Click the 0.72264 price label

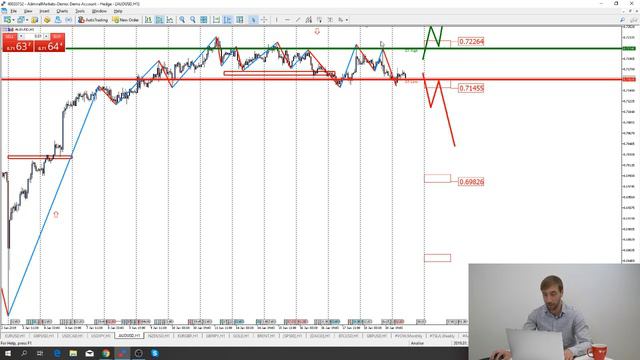click(x=471, y=42)
